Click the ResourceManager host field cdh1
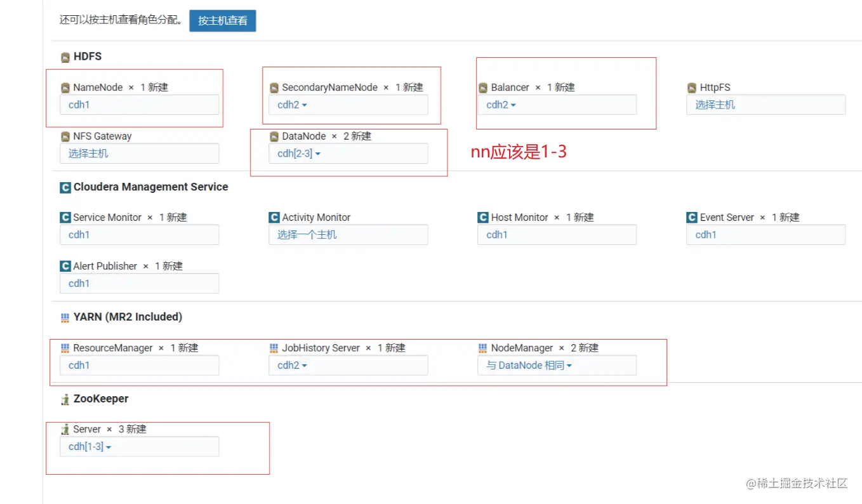The width and height of the screenshot is (862, 504). [139, 366]
